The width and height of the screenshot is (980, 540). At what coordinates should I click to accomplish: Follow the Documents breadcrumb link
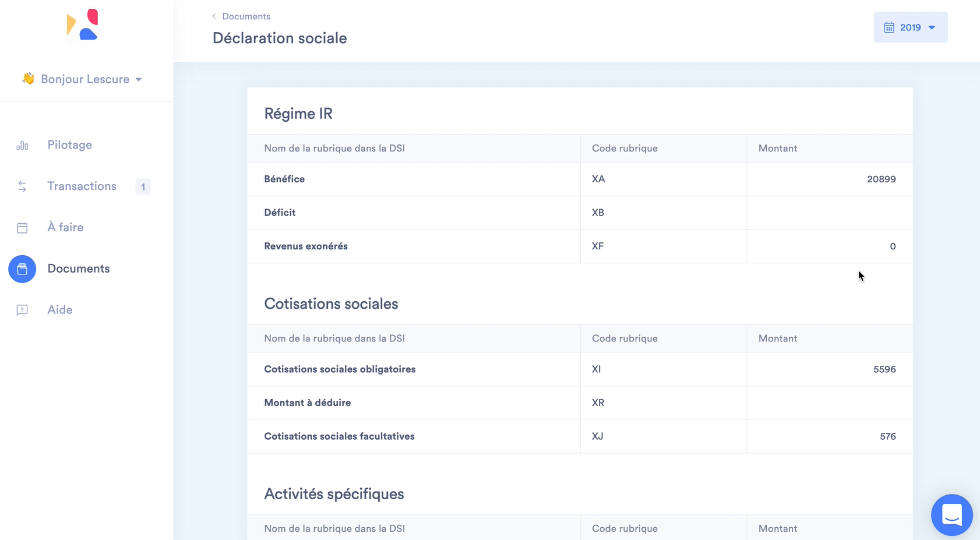coord(246,16)
